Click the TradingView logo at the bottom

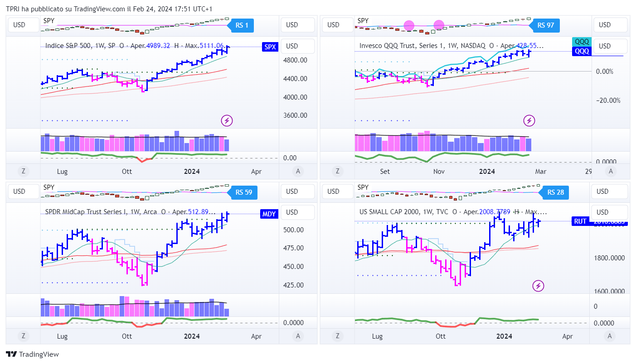pyautogui.click(x=32, y=354)
